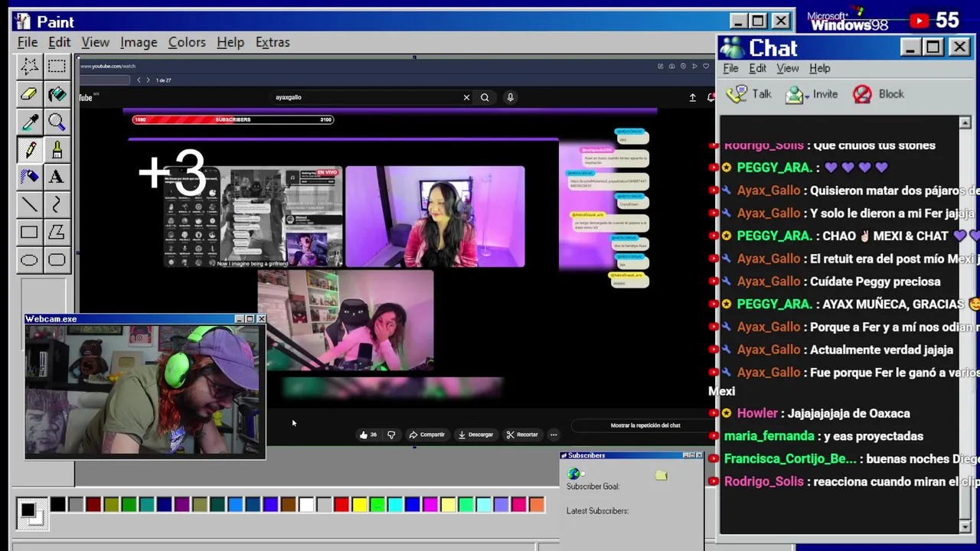Click the subscribers progress bar 1890 to 3100
The image size is (980, 551).
pos(233,119)
